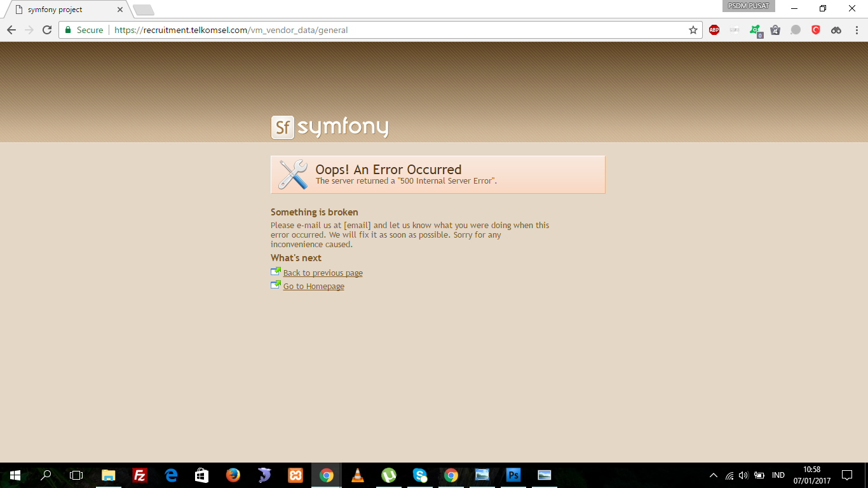Viewport: 868px width, 488px height.
Task: Switch the IND input language
Action: click(x=778, y=475)
